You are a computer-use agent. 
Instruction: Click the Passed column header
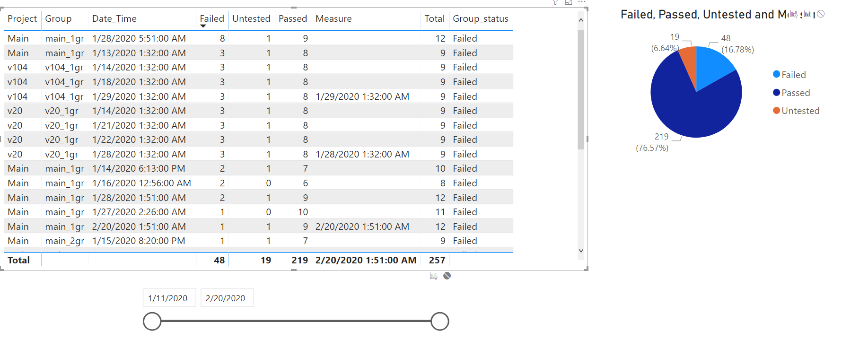click(293, 18)
